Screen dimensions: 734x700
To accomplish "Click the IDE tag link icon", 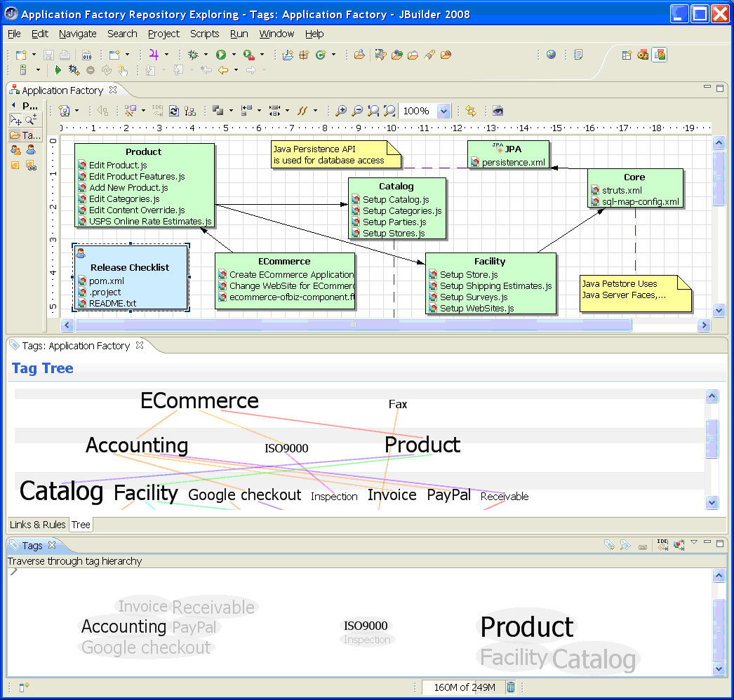I will tap(662, 545).
